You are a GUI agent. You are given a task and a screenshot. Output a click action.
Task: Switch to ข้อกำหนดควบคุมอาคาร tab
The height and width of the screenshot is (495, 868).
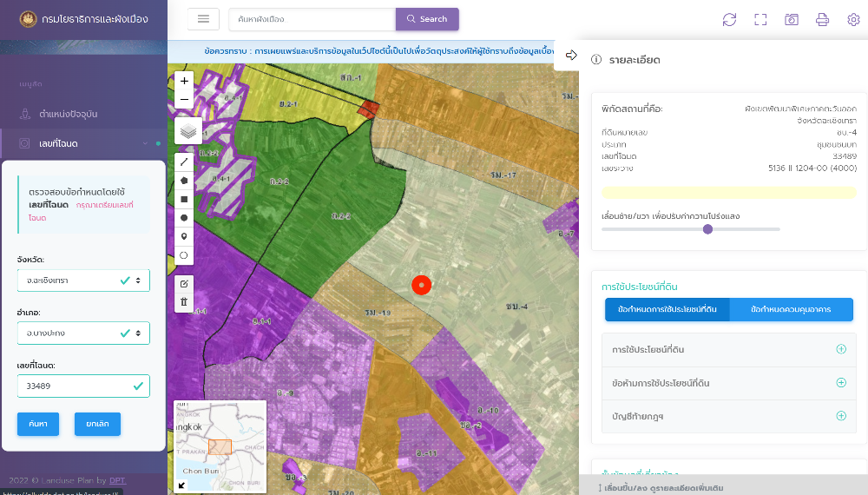791,309
